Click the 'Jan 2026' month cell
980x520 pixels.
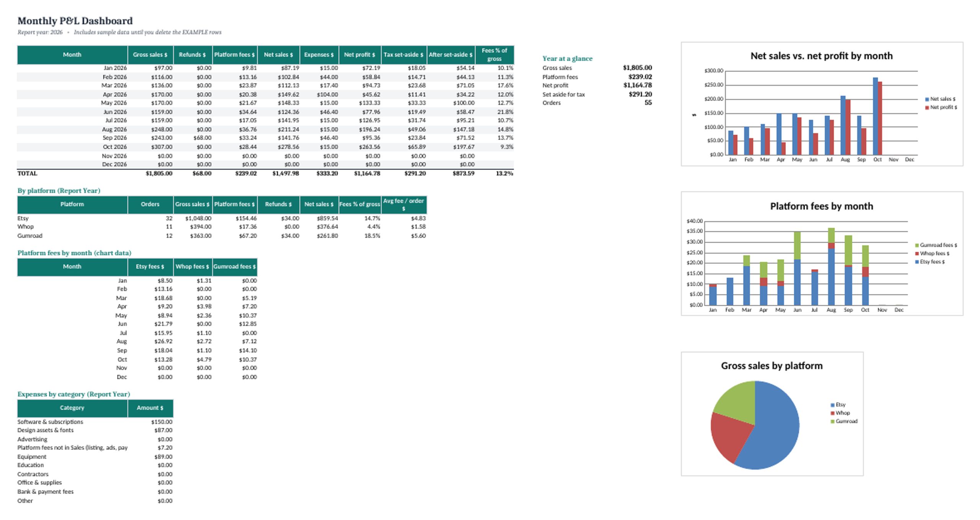(x=115, y=68)
